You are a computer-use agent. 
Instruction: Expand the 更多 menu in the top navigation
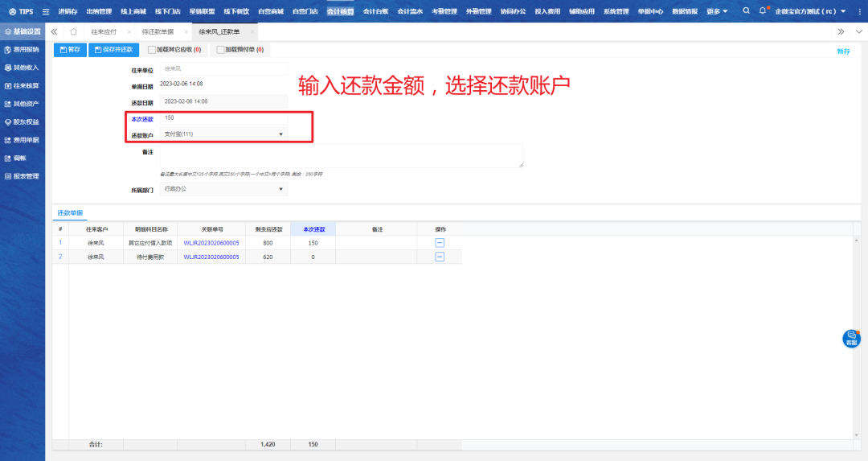tap(717, 11)
